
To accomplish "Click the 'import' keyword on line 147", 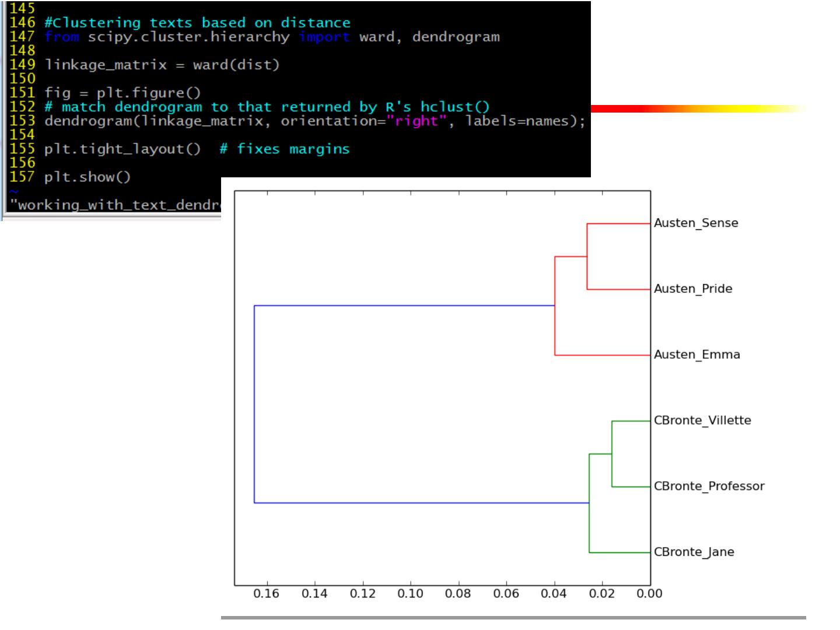I will click(x=324, y=37).
